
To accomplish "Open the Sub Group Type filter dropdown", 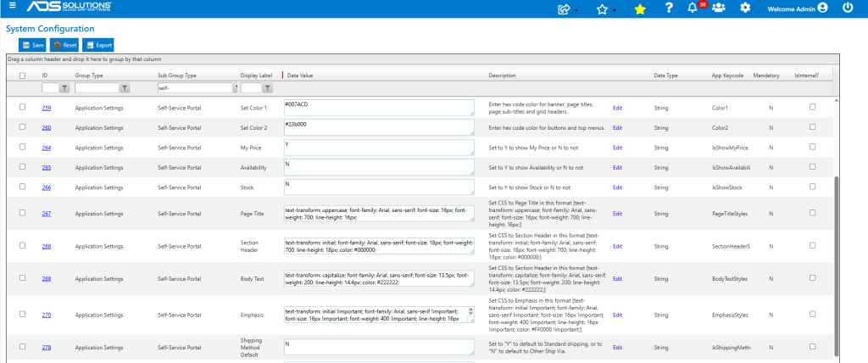I will tap(236, 87).
